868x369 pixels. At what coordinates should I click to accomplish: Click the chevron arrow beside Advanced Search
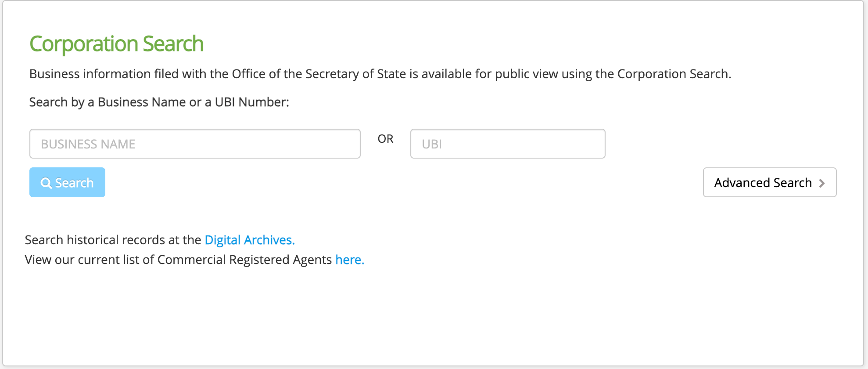[822, 183]
